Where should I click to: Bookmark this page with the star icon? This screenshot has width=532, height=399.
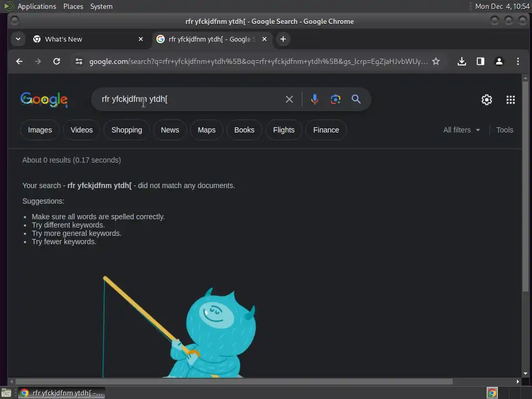point(436,61)
